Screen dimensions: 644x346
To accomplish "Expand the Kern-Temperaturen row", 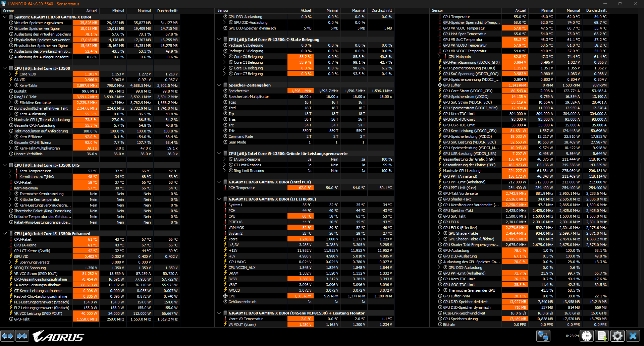I will point(10,171).
